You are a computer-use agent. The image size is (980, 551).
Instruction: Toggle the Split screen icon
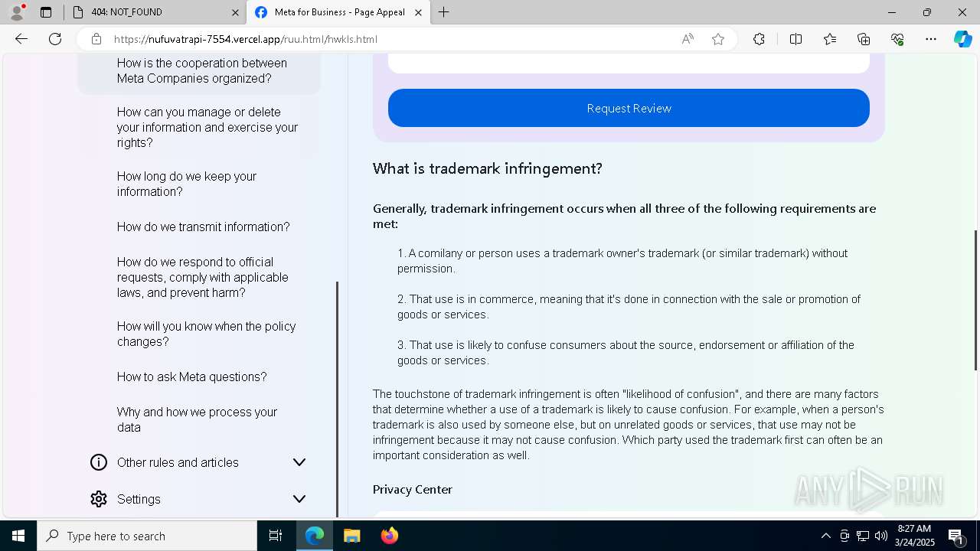(795, 39)
